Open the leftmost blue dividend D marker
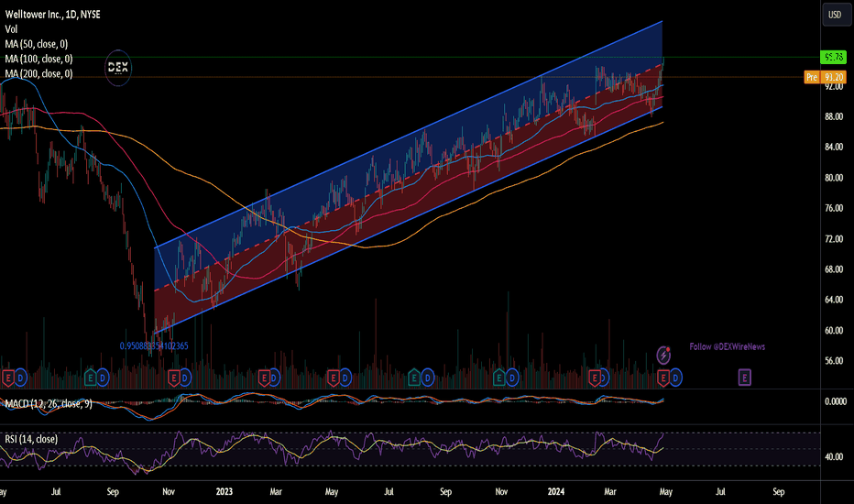854x504 pixels. click(x=20, y=378)
